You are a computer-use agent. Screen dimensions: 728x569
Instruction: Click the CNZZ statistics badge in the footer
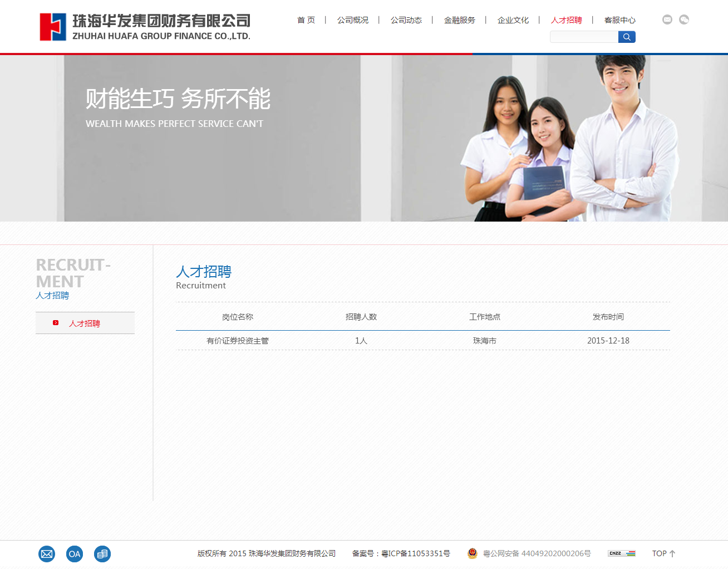(x=622, y=553)
